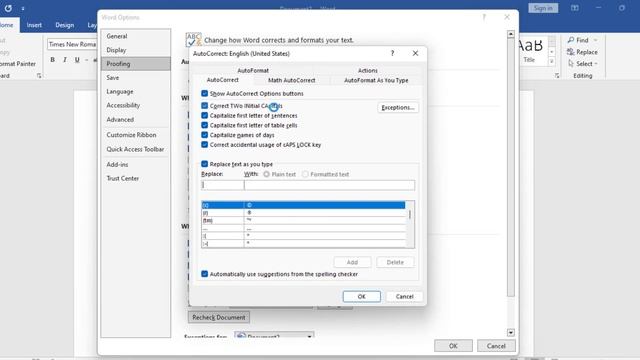Screen dimensions: 640x360
Task: Open the Design ribbon tab
Action: pyautogui.click(x=64, y=25)
